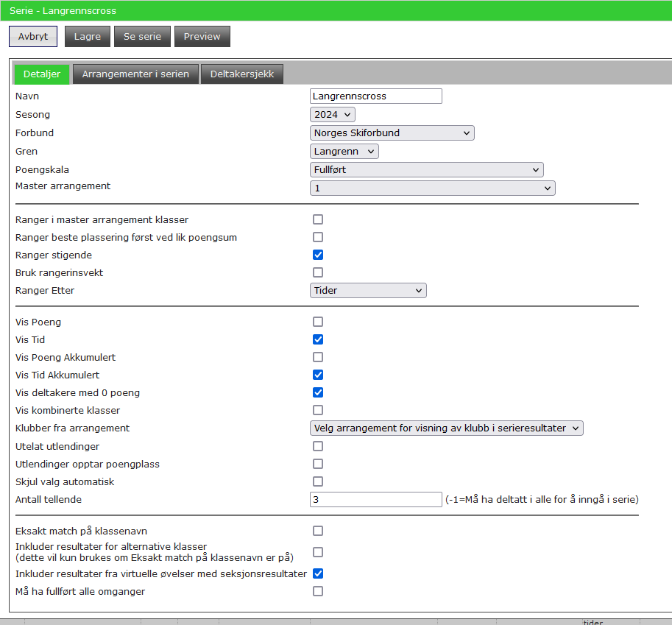Enable Ranger i master arrangement klasser

tap(318, 219)
